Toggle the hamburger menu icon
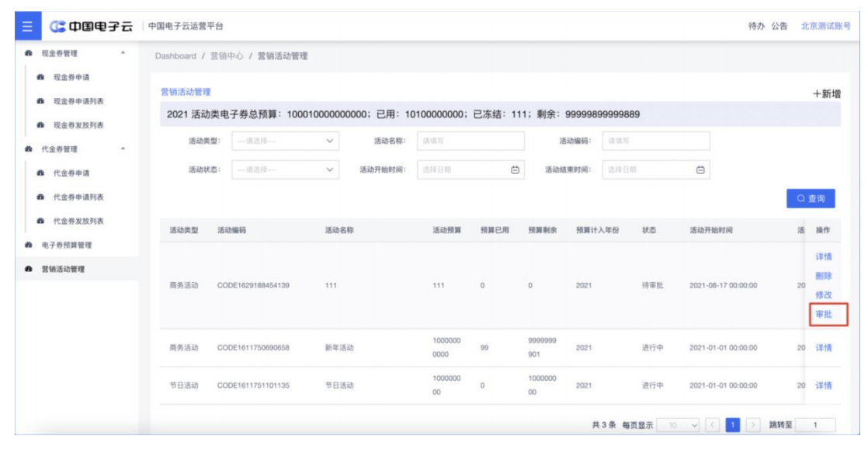Screen dimensions: 868x450 28,26
